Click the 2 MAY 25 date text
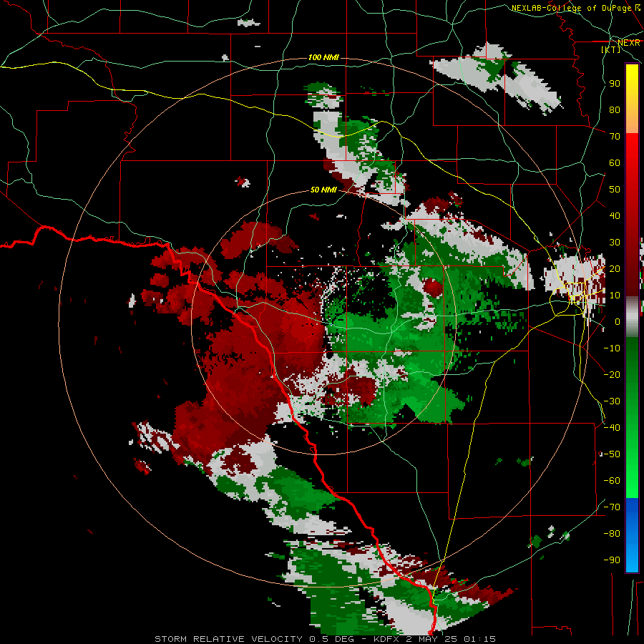 pos(433,639)
